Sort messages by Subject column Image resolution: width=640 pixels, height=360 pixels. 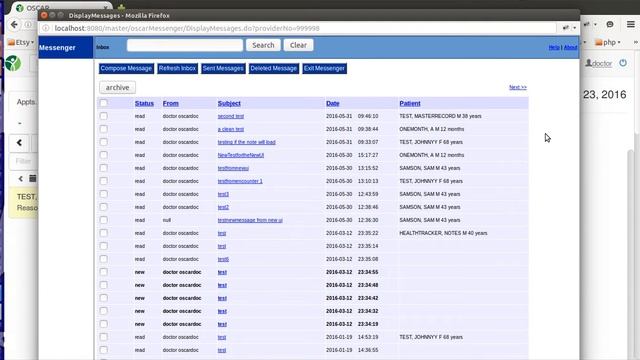pyautogui.click(x=229, y=103)
